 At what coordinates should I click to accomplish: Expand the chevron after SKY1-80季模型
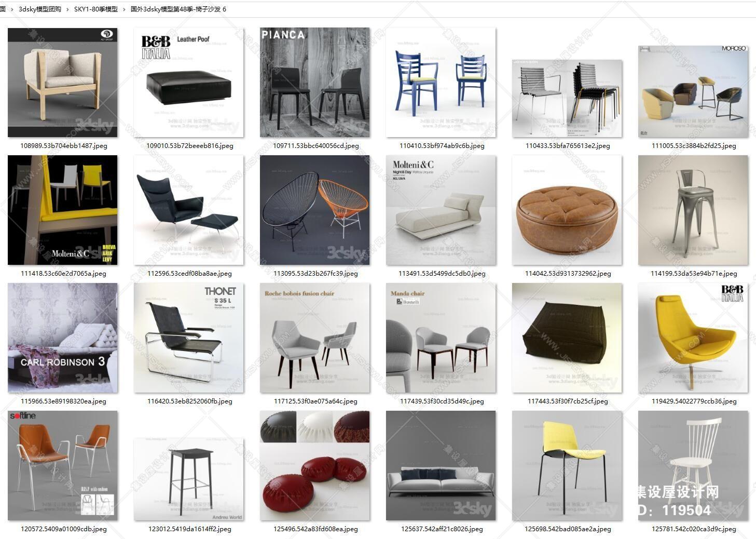click(124, 9)
